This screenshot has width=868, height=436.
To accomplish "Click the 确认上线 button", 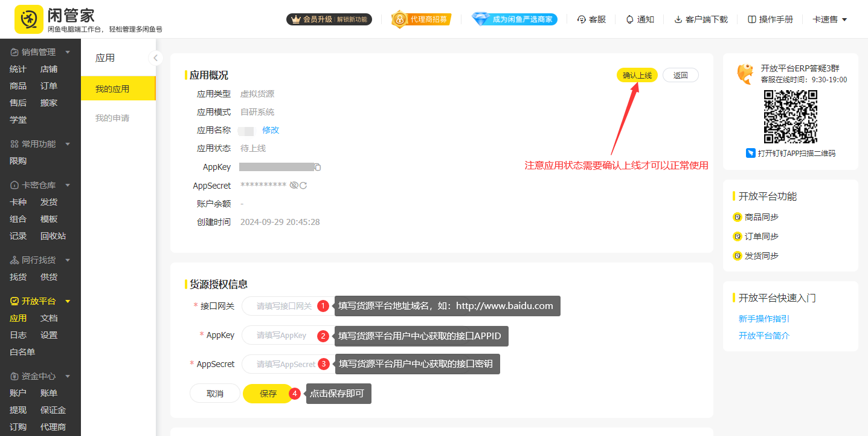I will (637, 75).
